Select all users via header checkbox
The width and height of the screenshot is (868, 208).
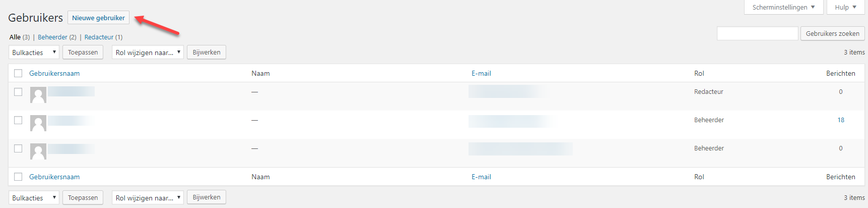[x=18, y=73]
